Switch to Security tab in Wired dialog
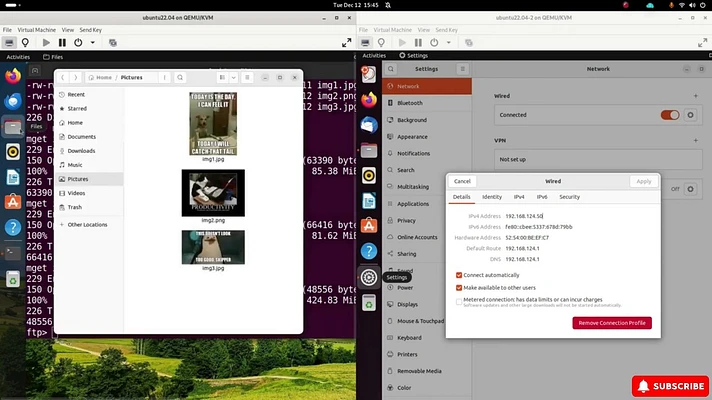This screenshot has width=712, height=400. click(x=569, y=197)
